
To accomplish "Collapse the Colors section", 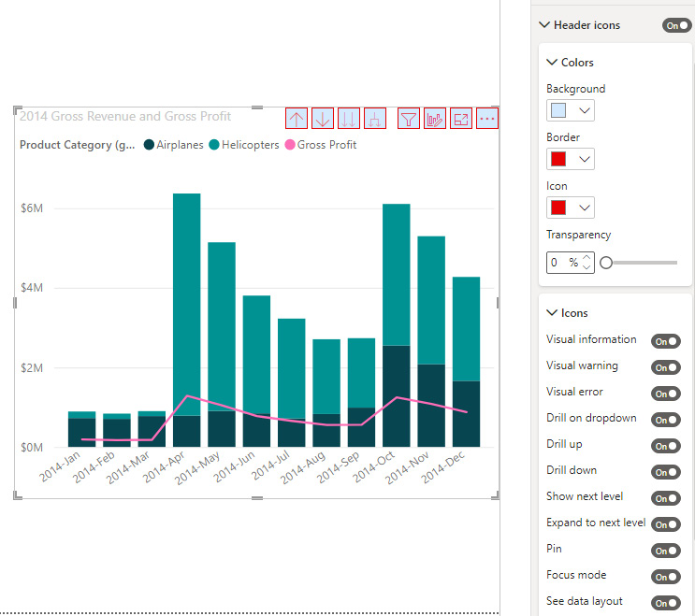I will 552,63.
